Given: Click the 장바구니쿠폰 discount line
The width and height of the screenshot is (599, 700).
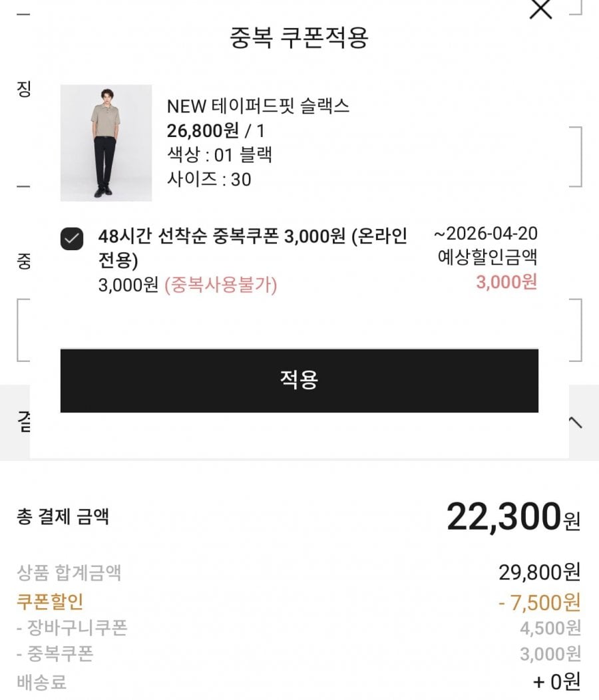Looking at the screenshot, I should coord(72,627).
